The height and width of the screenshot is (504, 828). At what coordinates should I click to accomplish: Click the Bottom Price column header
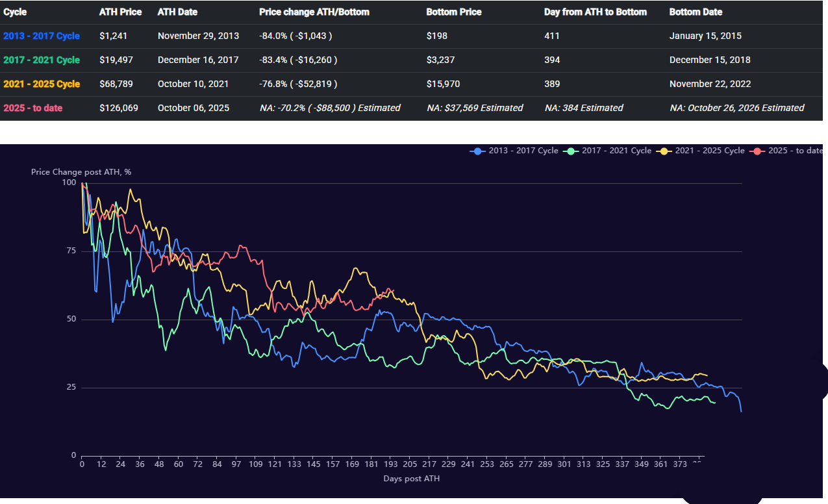click(x=453, y=12)
